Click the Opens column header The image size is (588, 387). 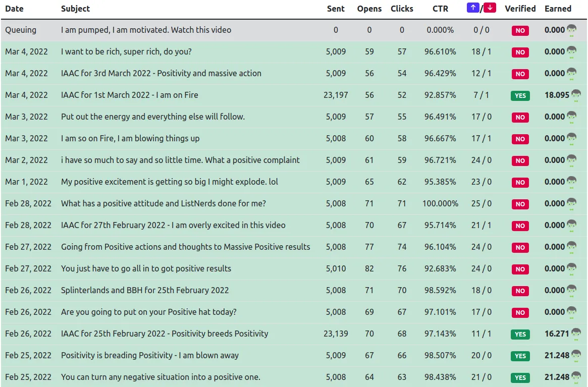[369, 9]
